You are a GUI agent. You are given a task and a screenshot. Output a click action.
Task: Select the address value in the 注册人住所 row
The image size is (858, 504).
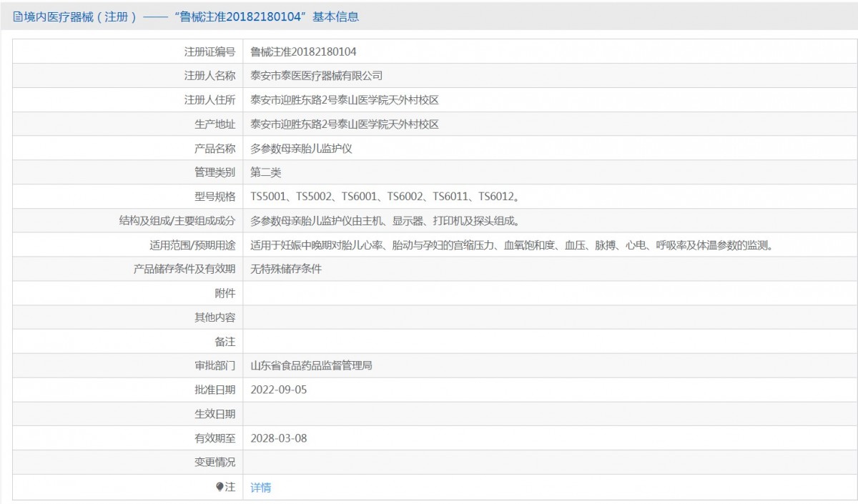click(345, 100)
